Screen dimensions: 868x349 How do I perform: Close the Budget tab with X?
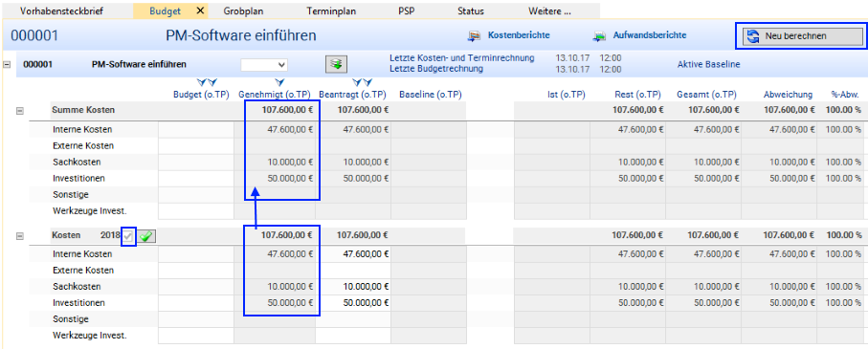(x=200, y=11)
